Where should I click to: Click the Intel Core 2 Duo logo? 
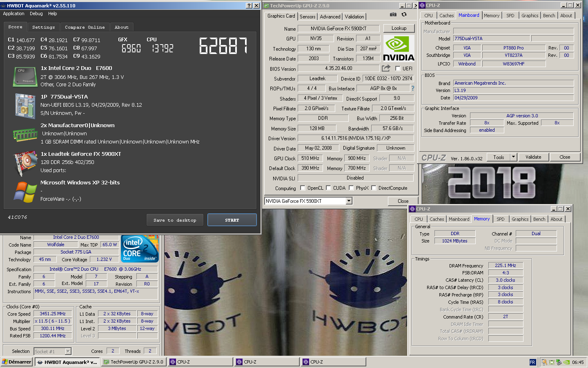pyautogui.click(x=140, y=249)
